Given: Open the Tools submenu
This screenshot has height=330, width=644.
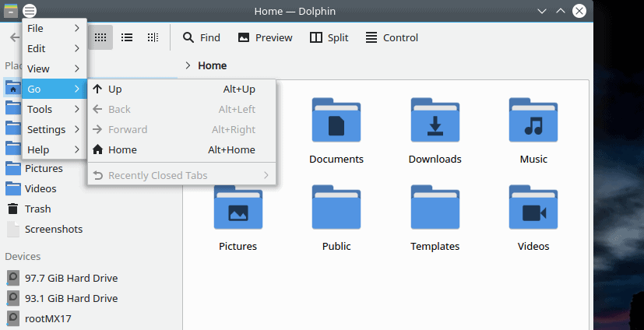Looking at the screenshot, I should pyautogui.click(x=55, y=109).
